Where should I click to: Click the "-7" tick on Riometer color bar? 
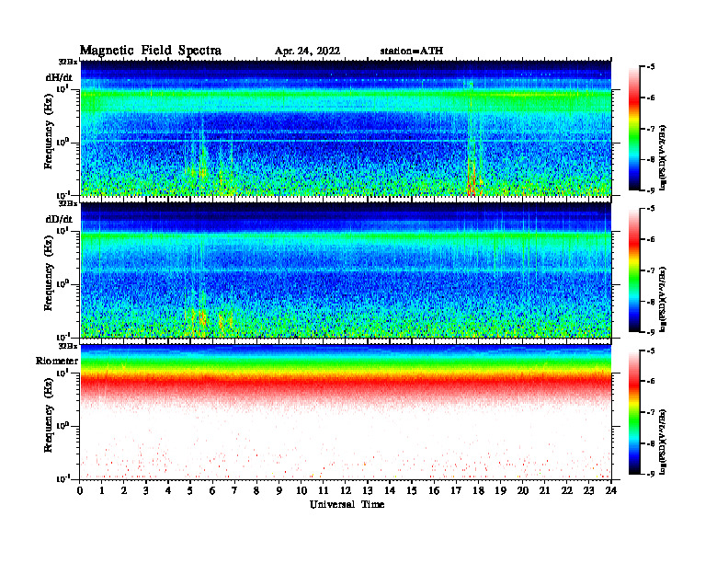click(651, 412)
